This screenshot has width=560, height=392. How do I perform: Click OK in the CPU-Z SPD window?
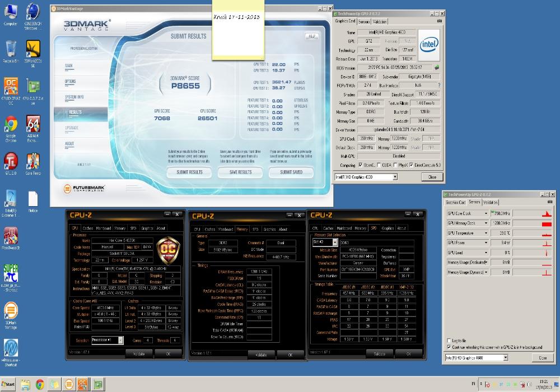point(408,354)
